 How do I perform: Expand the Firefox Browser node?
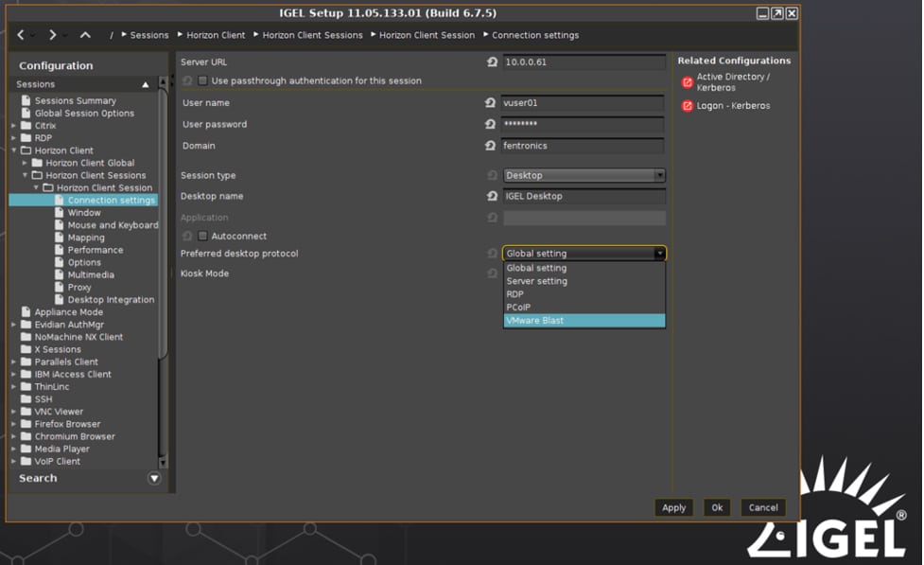click(13, 424)
